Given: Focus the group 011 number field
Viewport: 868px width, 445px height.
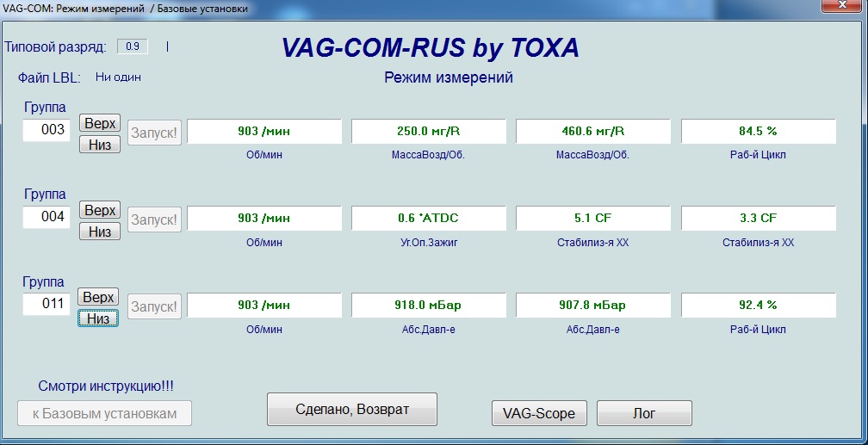Looking at the screenshot, I should coord(46,303).
